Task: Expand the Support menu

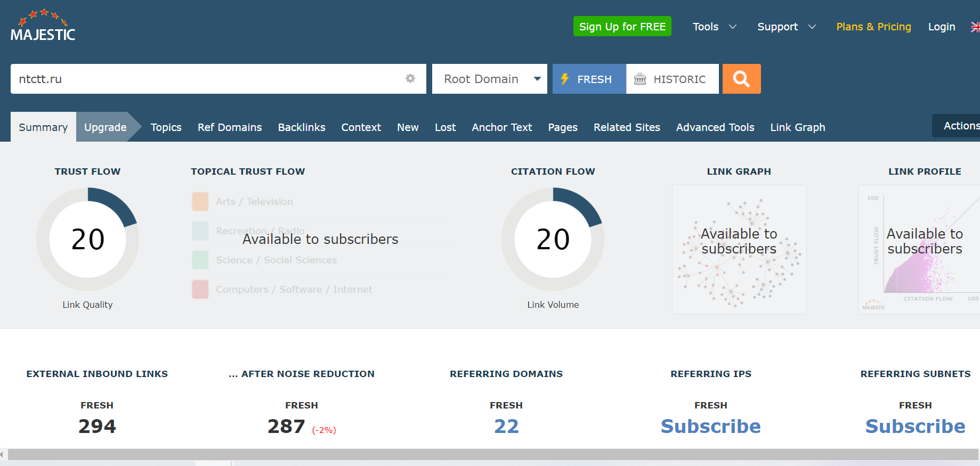Action: (786, 27)
